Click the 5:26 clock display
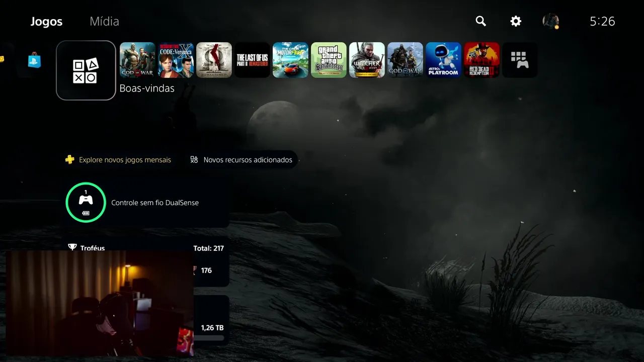This screenshot has width=644, height=362. tap(602, 21)
